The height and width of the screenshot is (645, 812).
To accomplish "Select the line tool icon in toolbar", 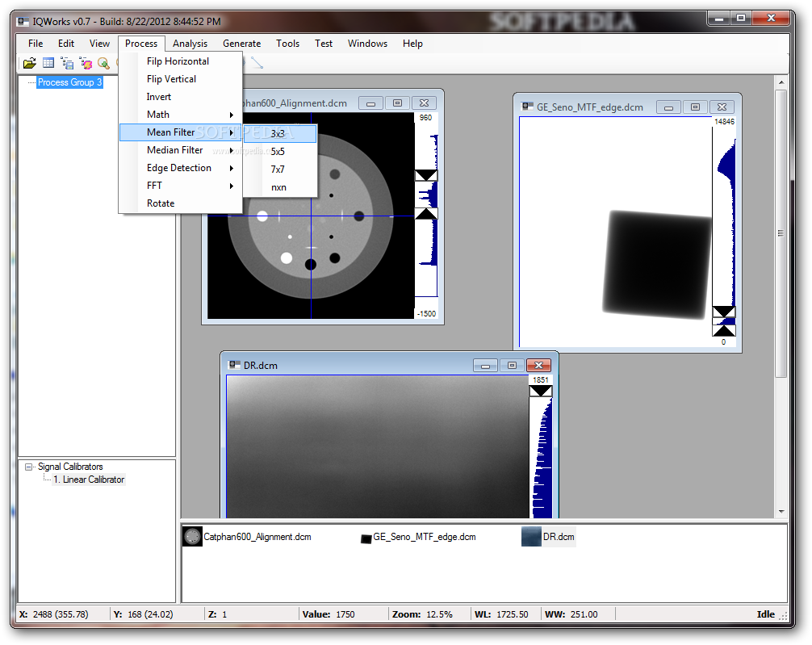I will tap(257, 63).
